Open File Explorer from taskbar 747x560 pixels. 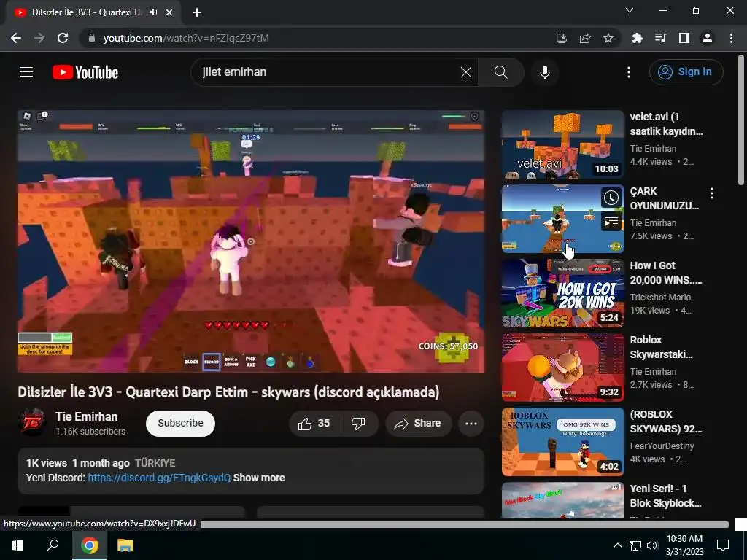pyautogui.click(x=125, y=545)
